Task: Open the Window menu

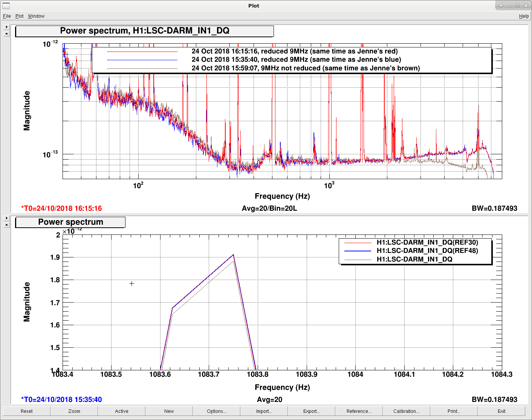Action: click(36, 16)
